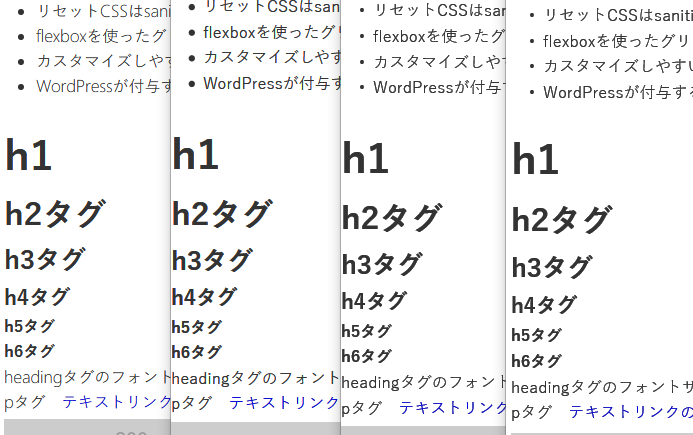Screen dimensions: 693x435
Task: Click h2タグ heading in second panel from left
Action: [222, 214]
